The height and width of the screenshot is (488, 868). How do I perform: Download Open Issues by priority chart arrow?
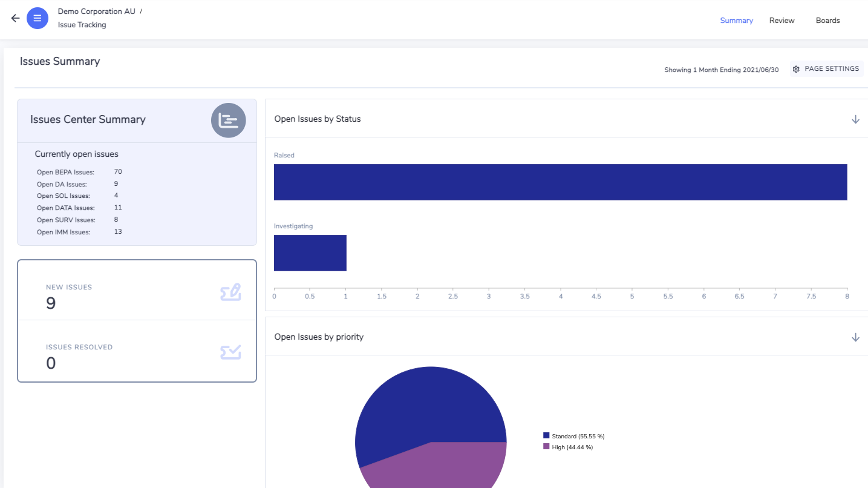pyautogui.click(x=855, y=337)
